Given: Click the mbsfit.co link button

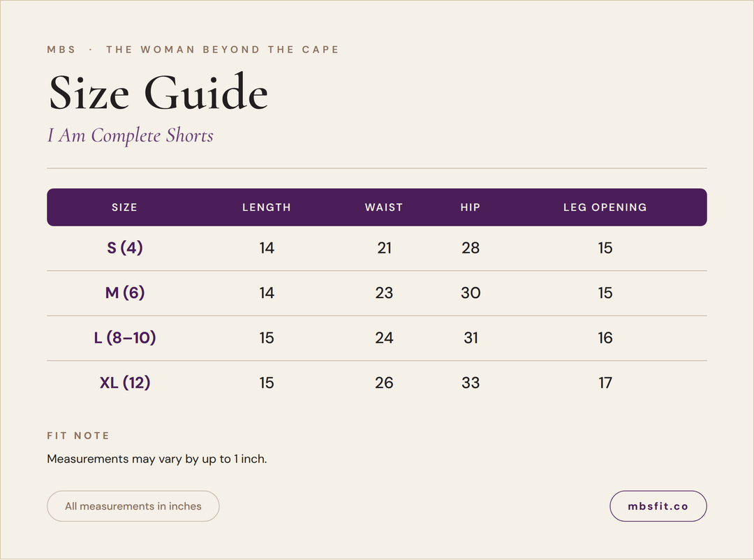Looking at the screenshot, I should pyautogui.click(x=658, y=506).
